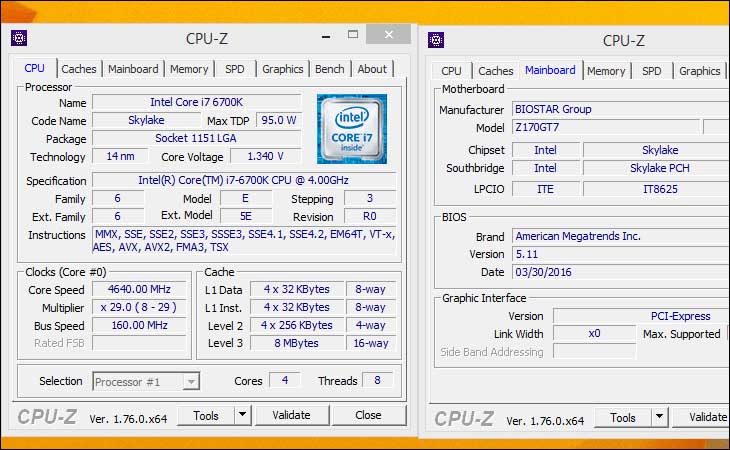This screenshot has height=450, width=730.
Task: Click the Max TDP value '95.0 W'
Action: tap(278, 120)
